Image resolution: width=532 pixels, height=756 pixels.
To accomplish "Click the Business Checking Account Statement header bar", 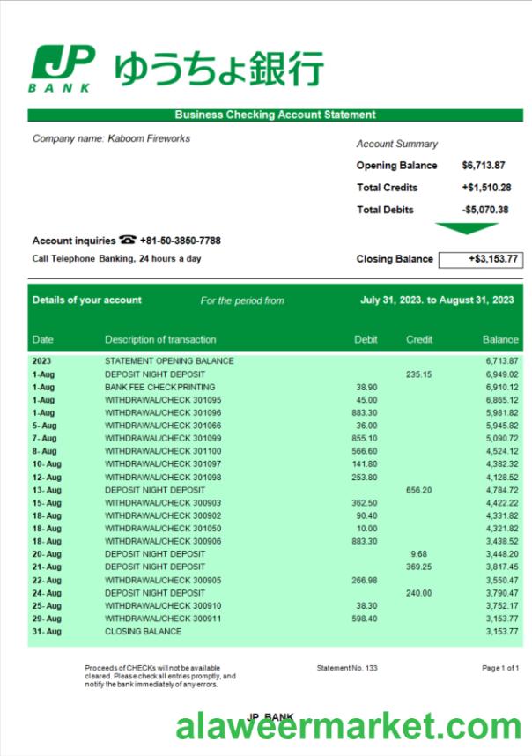I will (275, 115).
